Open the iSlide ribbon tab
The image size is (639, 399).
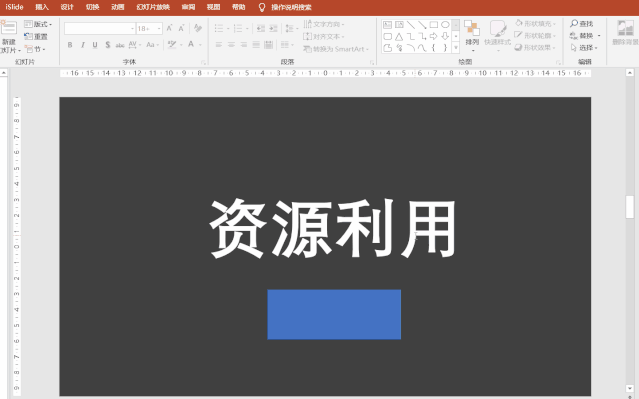[x=14, y=7]
